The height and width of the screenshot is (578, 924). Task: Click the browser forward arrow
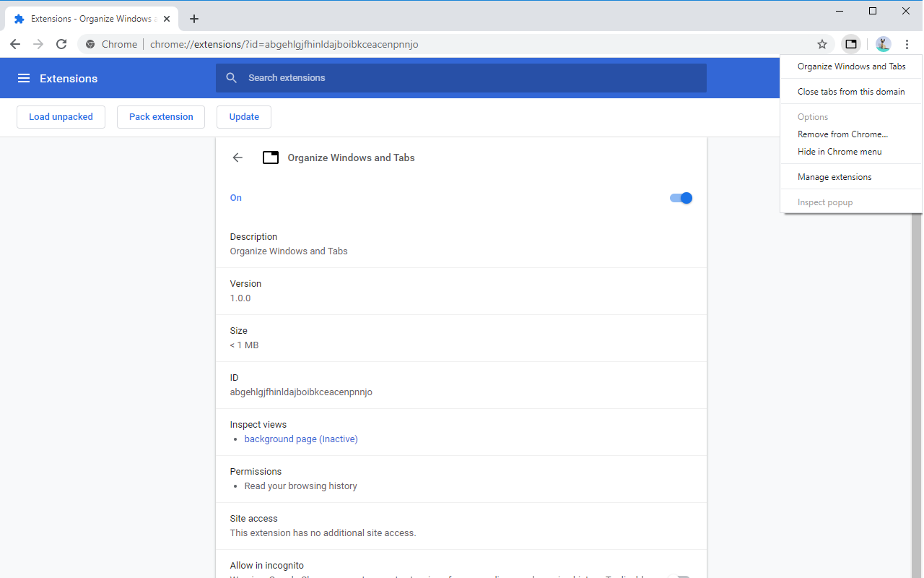(x=38, y=44)
